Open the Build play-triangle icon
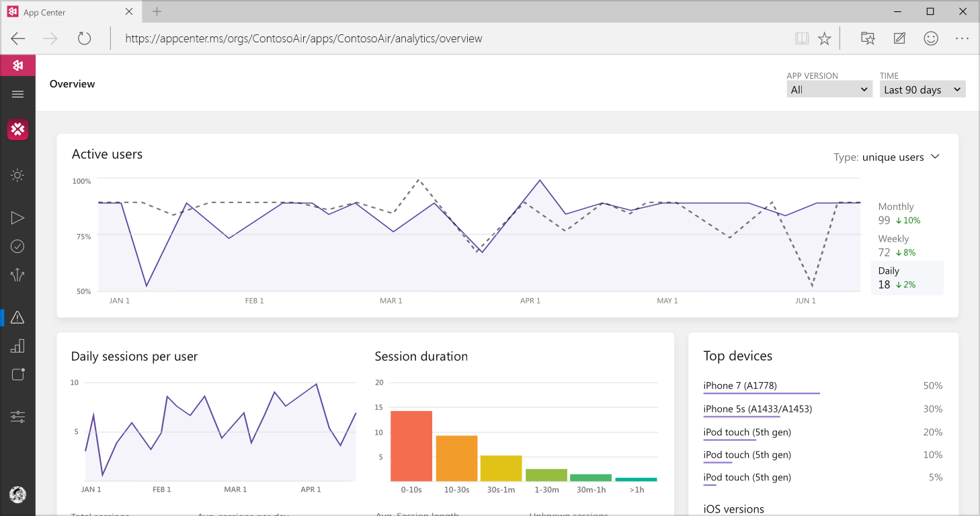 [17, 217]
